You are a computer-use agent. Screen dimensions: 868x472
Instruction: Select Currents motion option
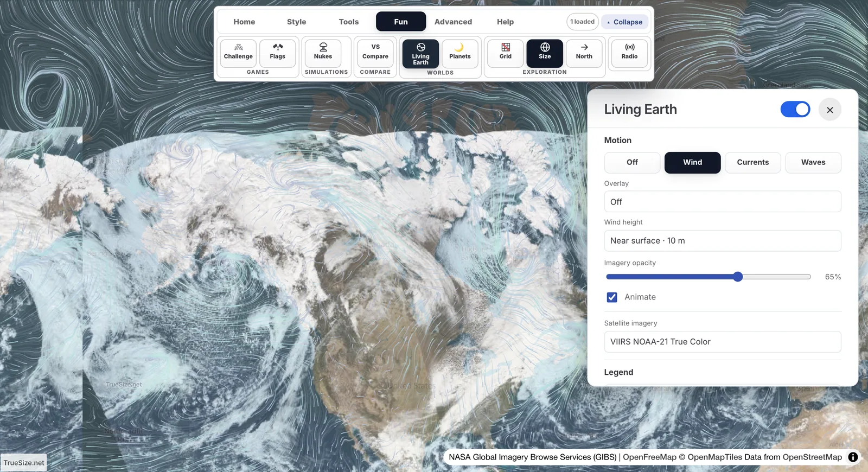(752, 162)
